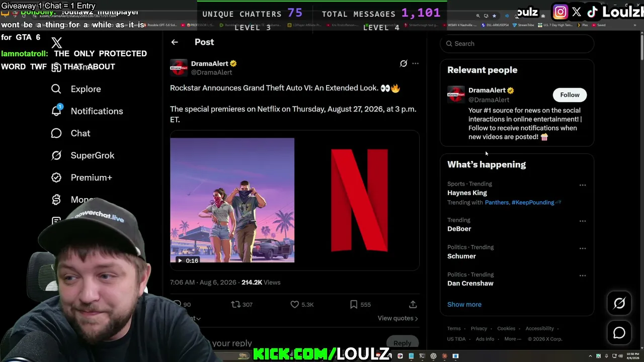644x362 pixels.
Task: Click the Grok icon on the DramaAlert post
Action: click(x=404, y=63)
